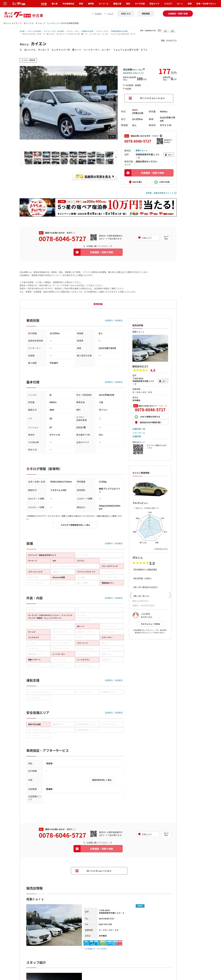Click the MAPを開く pin button
221x980 pixels.
[136, 182]
